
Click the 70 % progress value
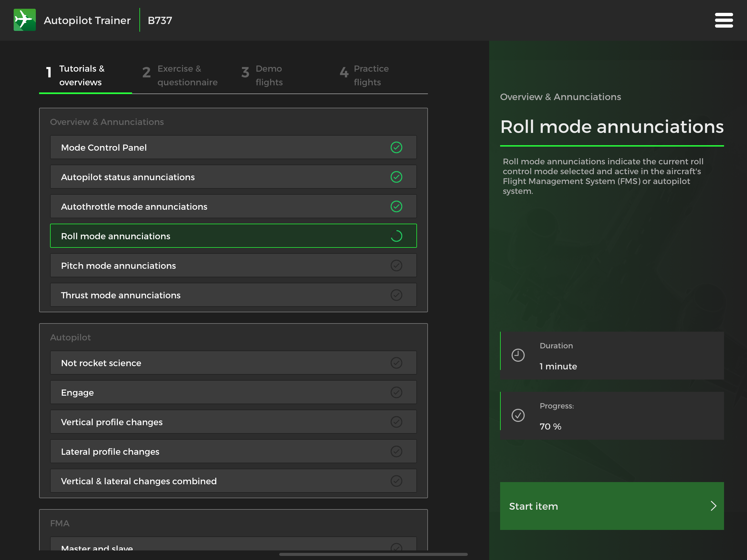(x=550, y=427)
